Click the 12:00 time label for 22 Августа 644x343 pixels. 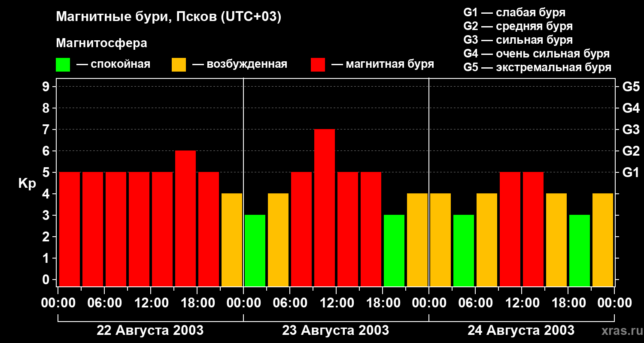pyautogui.click(x=151, y=303)
